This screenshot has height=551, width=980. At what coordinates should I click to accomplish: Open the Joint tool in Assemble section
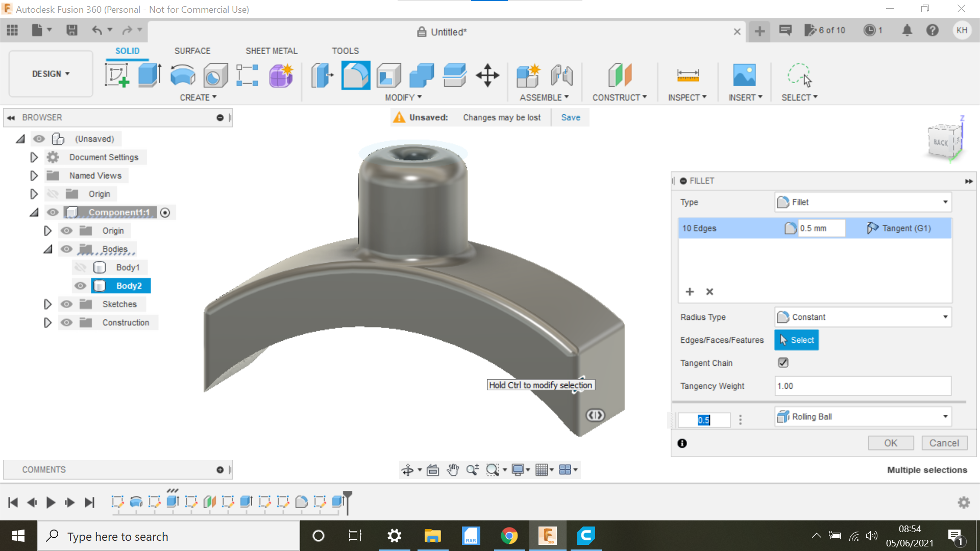pos(561,77)
